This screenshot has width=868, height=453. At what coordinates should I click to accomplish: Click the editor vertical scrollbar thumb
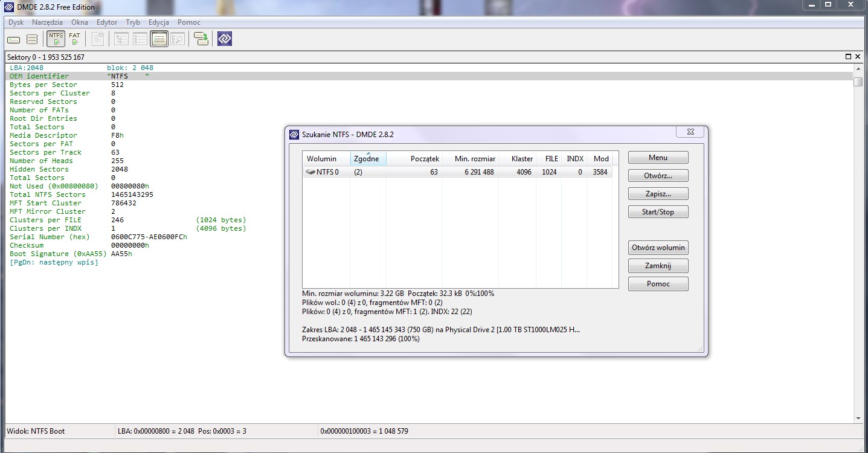pos(858,82)
